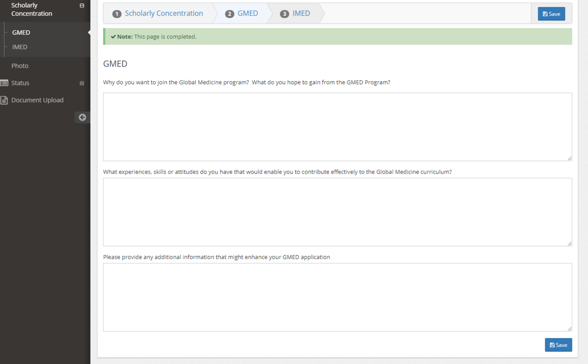The width and height of the screenshot is (588, 364).
Task: Click the step 3 number badge
Action: (284, 14)
